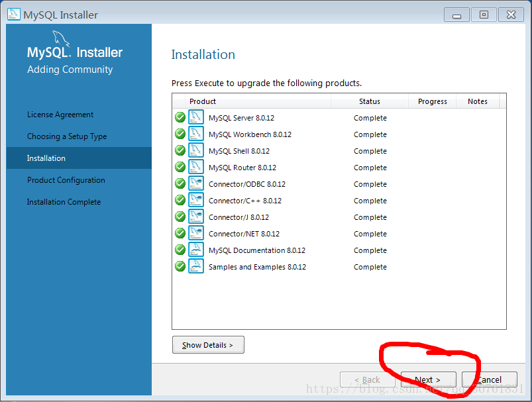532x402 pixels.
Task: Click the MySQL Shell 8.0.12 product icon
Action: click(x=196, y=150)
